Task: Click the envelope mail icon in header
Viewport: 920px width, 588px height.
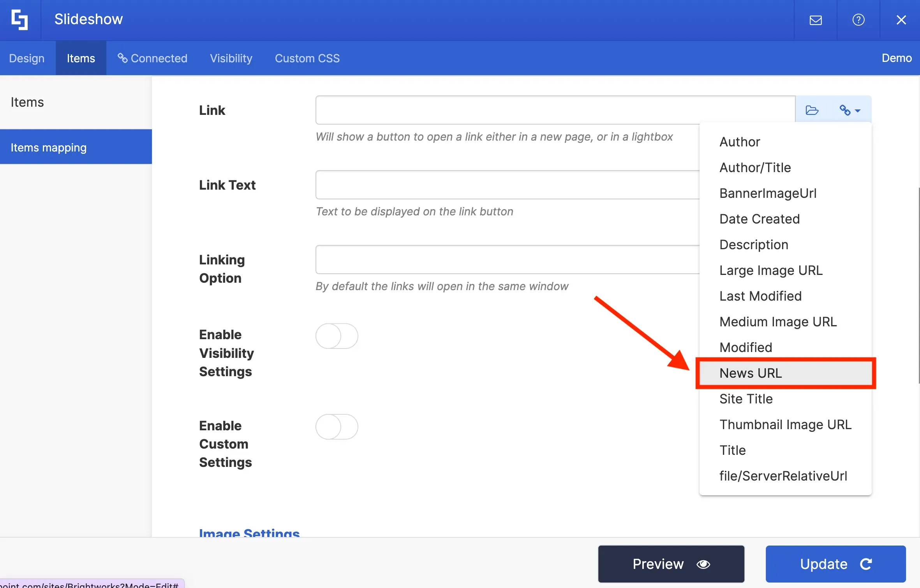Action: [x=815, y=20]
